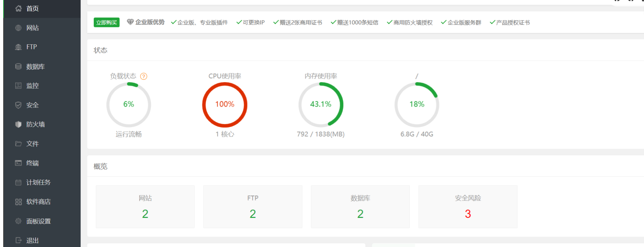The height and width of the screenshot is (247, 644).
Task: Click the terminal icon beside 终端
Action: (x=18, y=163)
